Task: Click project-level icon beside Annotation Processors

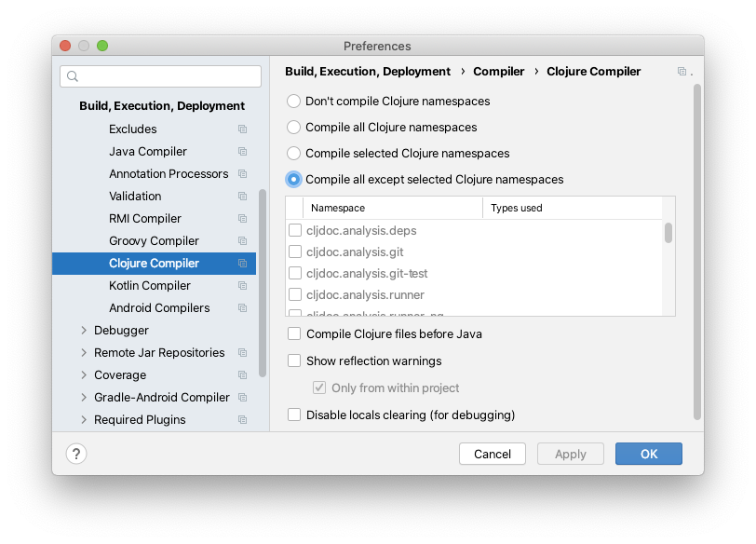Action: tap(242, 173)
